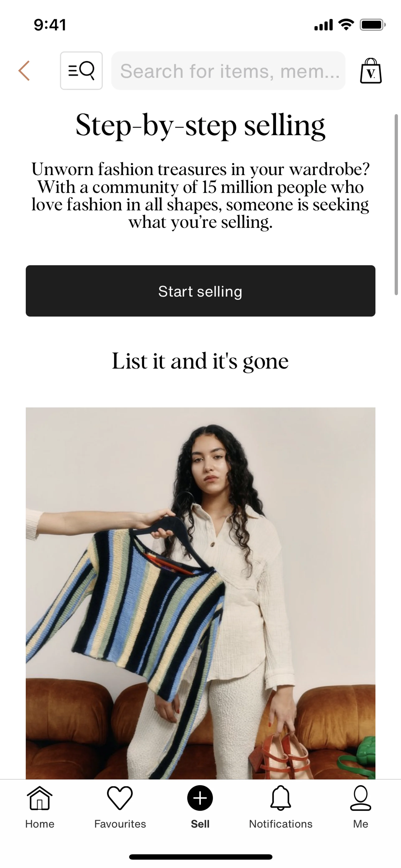
Task: Select the Sell tab label
Action: coord(200,824)
